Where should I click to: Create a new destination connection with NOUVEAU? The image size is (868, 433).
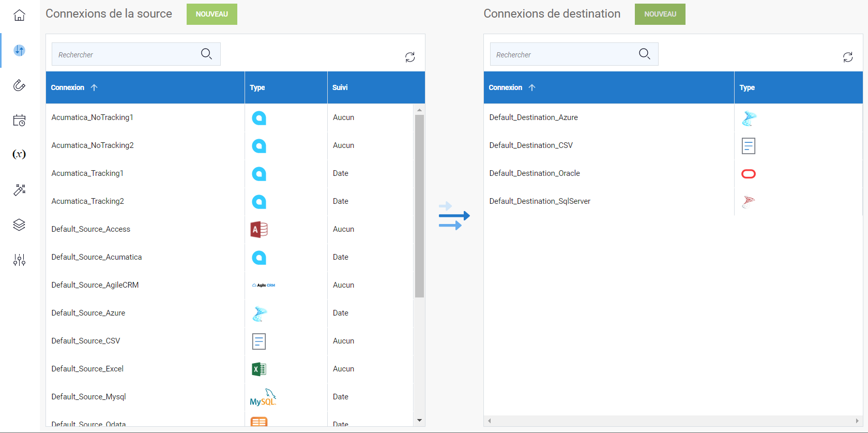(660, 14)
